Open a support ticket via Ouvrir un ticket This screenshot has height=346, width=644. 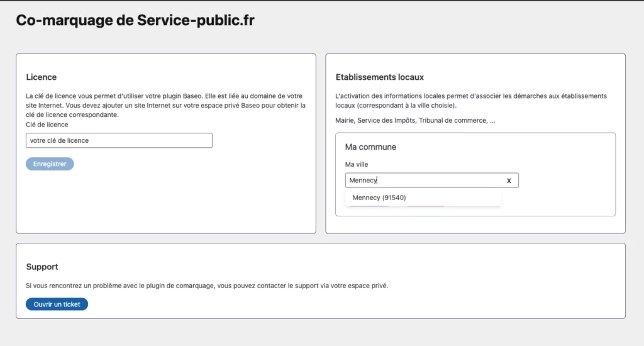57,304
